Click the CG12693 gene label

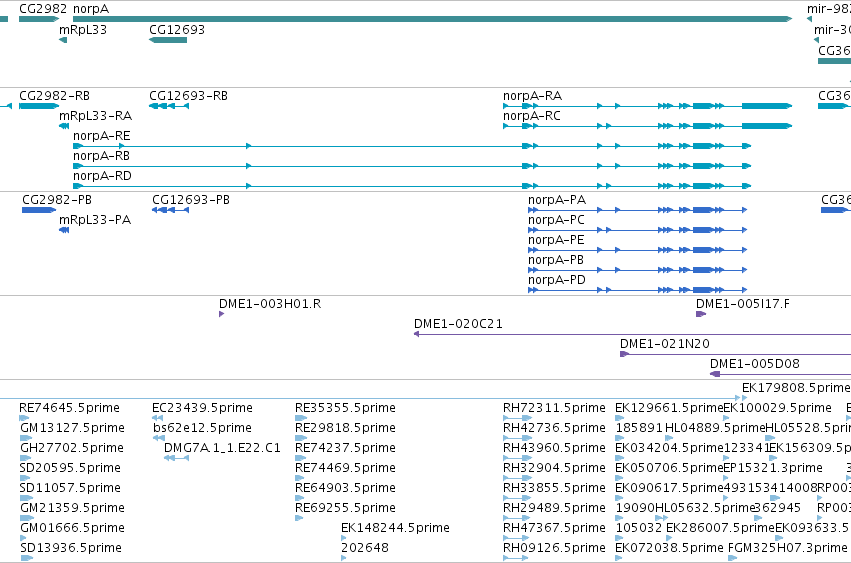coord(177,29)
